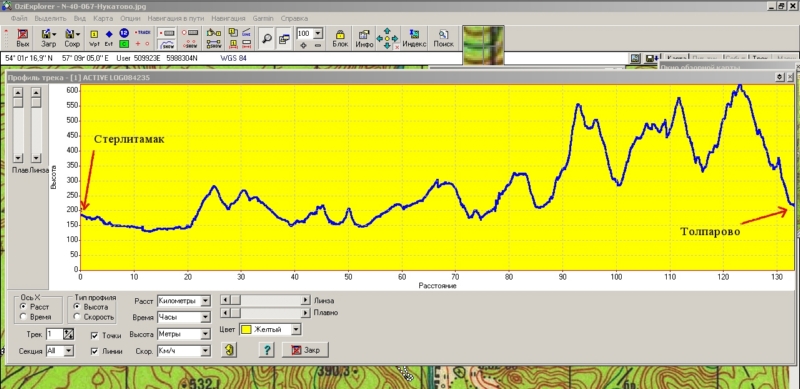Open the Garmin menu
The height and width of the screenshot is (389, 800).
click(x=263, y=18)
